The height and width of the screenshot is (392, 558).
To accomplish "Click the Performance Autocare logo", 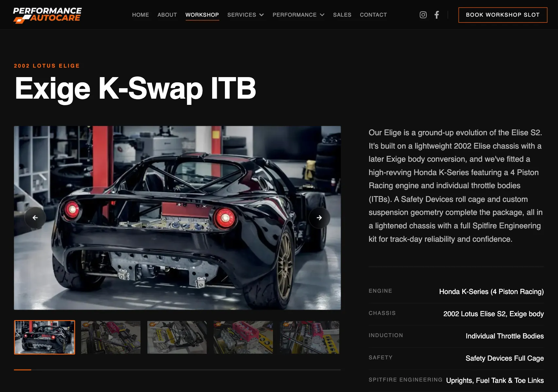I will tap(47, 15).
